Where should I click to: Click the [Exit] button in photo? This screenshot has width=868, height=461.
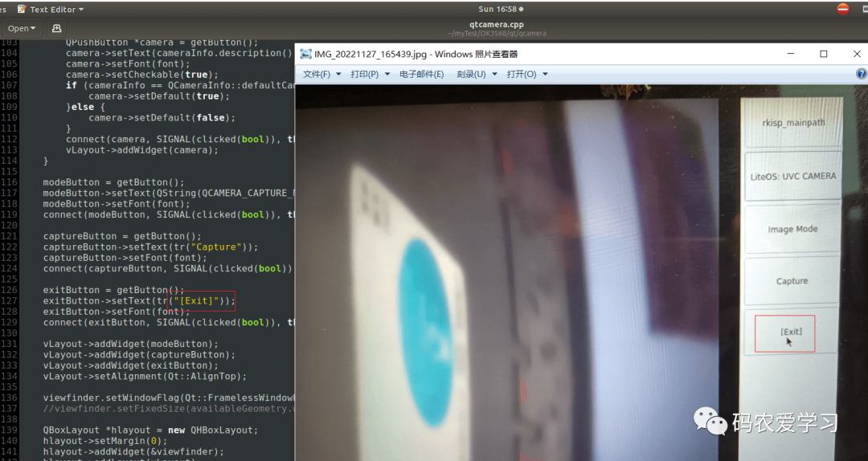[791, 332]
